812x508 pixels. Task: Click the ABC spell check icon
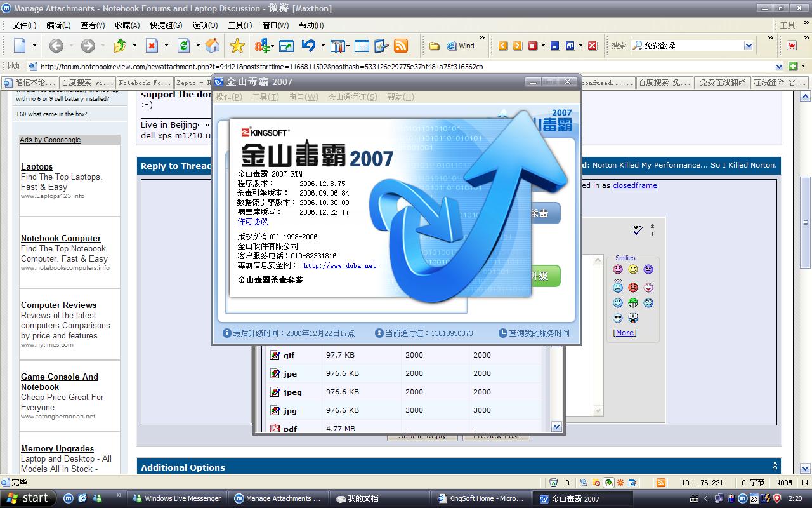point(638,230)
